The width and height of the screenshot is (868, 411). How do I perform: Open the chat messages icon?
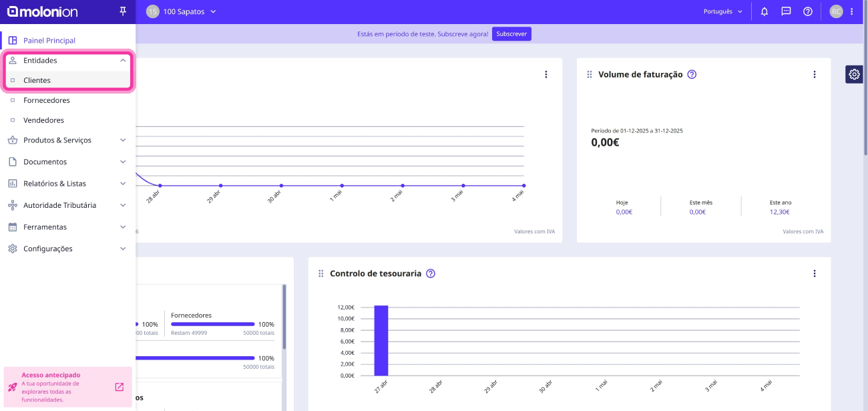(x=786, y=11)
